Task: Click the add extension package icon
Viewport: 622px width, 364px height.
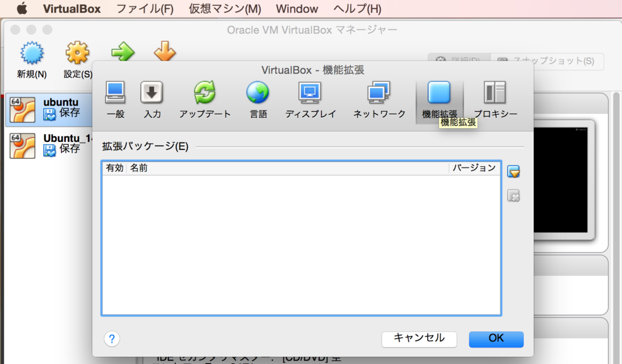Action: [x=514, y=172]
